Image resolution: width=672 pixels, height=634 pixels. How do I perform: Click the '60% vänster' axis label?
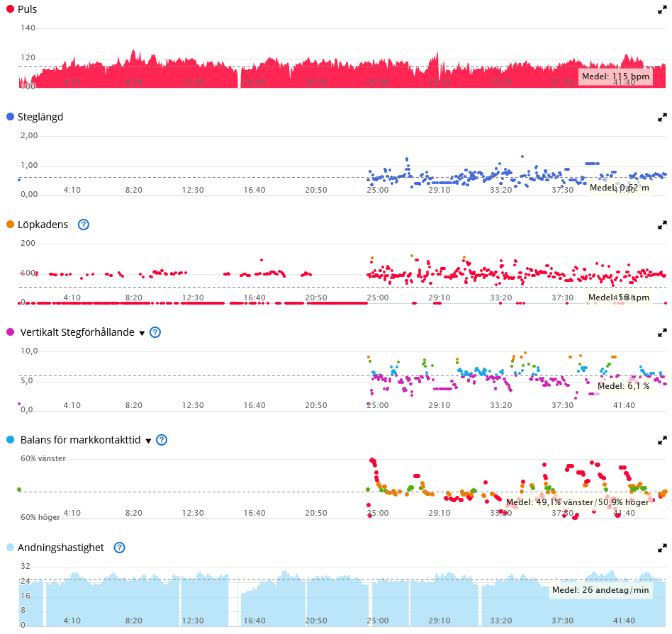pyautogui.click(x=43, y=459)
